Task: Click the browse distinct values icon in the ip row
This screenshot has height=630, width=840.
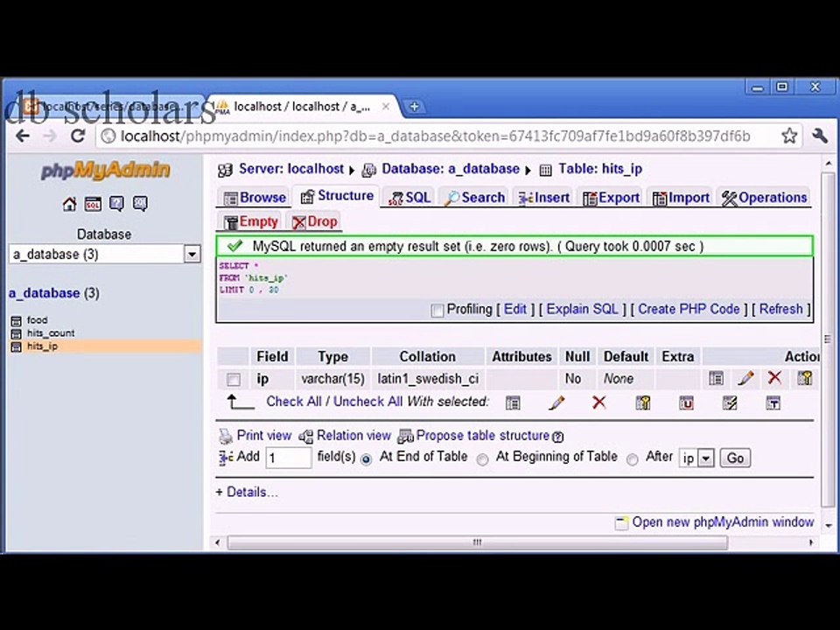Action: 717,379
